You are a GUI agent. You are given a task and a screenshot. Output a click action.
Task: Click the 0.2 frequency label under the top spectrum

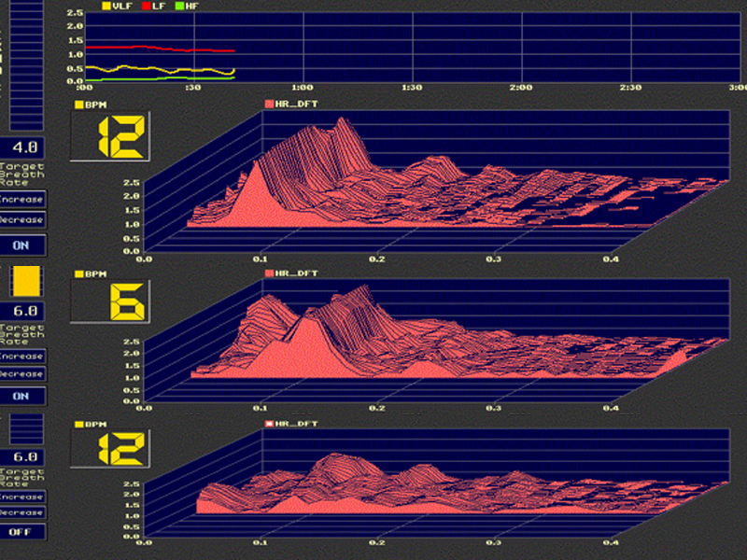point(377,259)
